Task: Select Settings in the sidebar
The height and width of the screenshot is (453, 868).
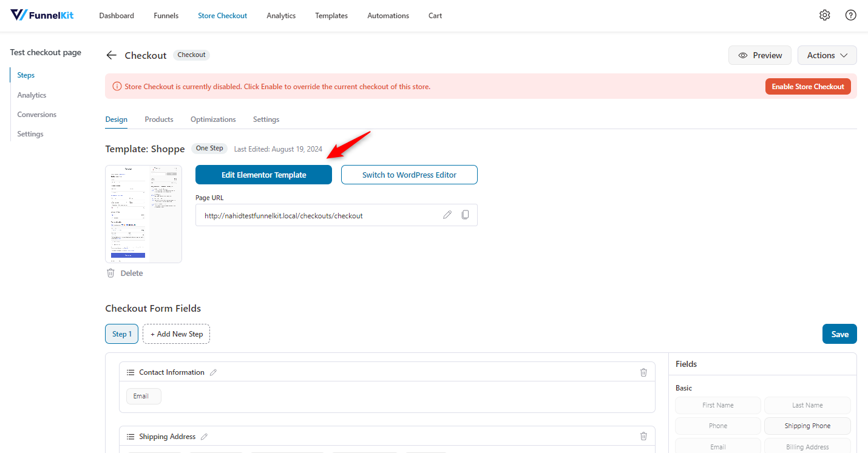Action: point(30,134)
